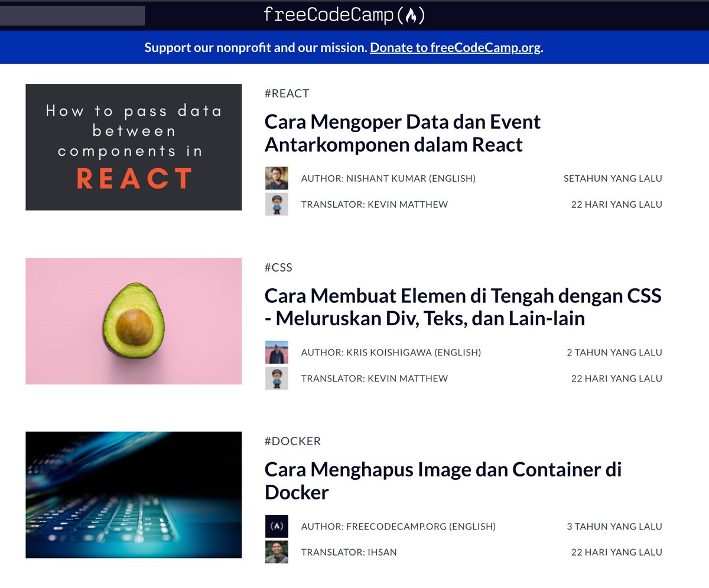Open article Cara Membuat Elemen di Tengah dengan CSS
The image size is (709, 588).
pyautogui.click(x=463, y=306)
